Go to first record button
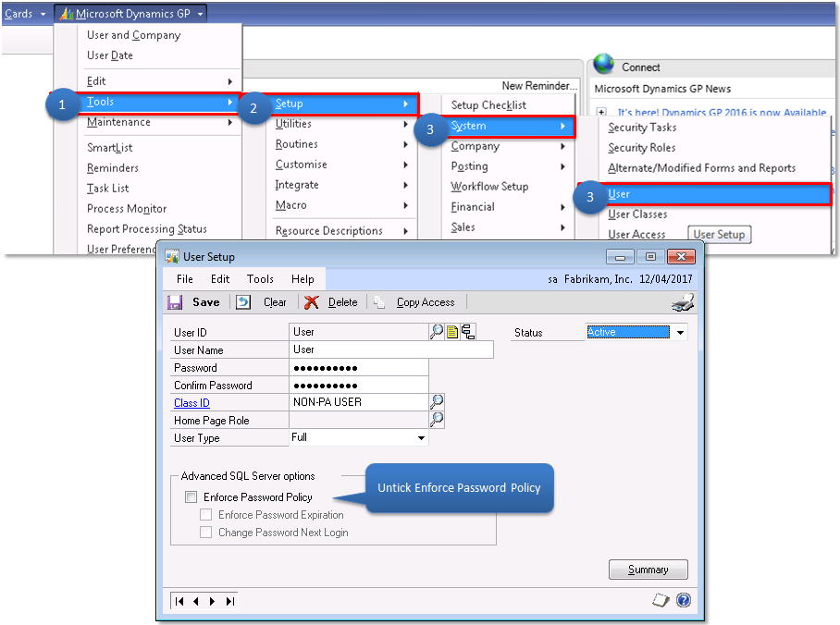This screenshot has height=625, width=840. pos(179,602)
